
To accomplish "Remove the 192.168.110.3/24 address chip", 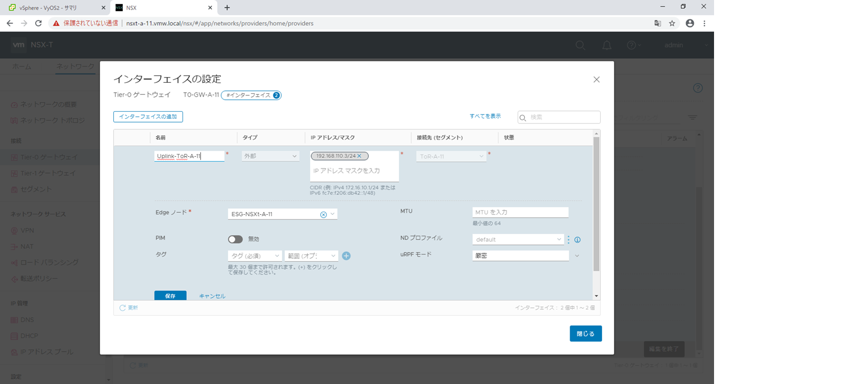I will coord(359,156).
